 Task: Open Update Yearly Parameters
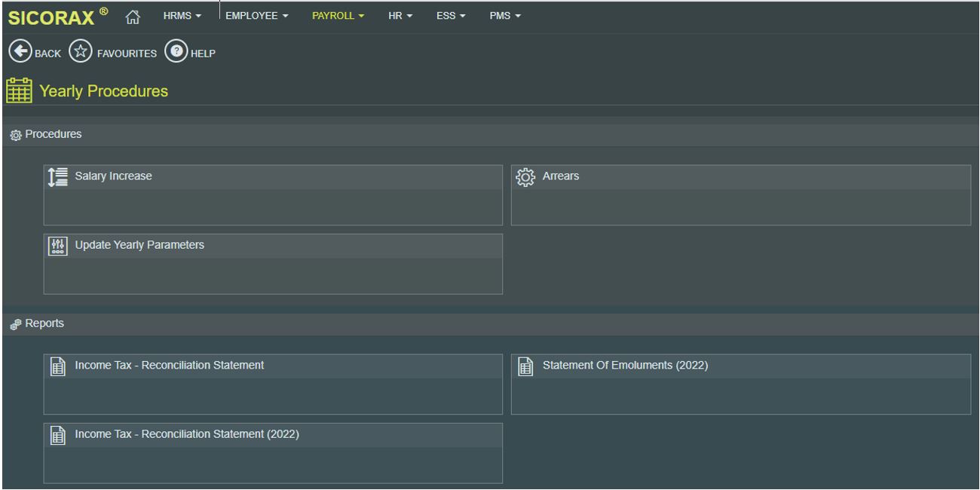(273, 264)
